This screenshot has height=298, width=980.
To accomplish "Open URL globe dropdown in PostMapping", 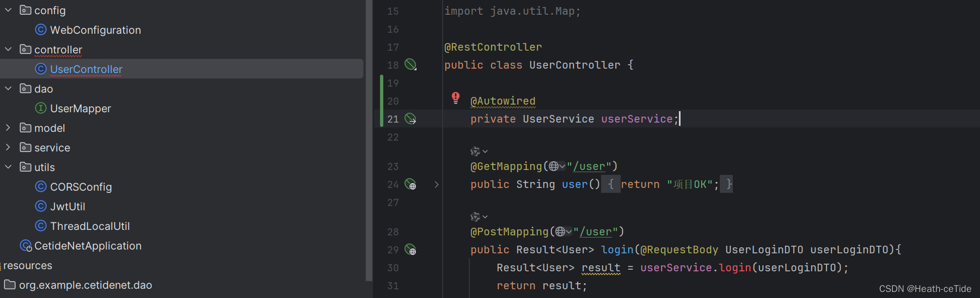I will tap(563, 232).
